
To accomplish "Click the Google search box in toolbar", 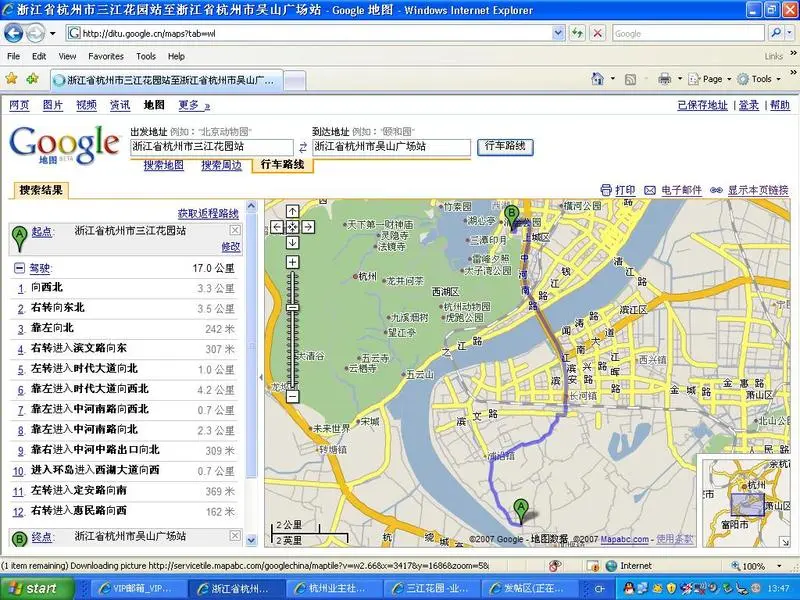I will 688,34.
